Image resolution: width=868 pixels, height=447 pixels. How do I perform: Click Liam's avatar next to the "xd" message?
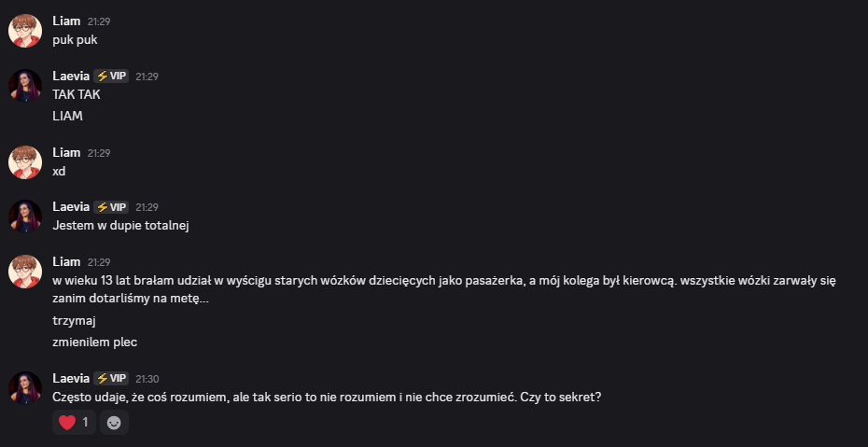point(25,162)
